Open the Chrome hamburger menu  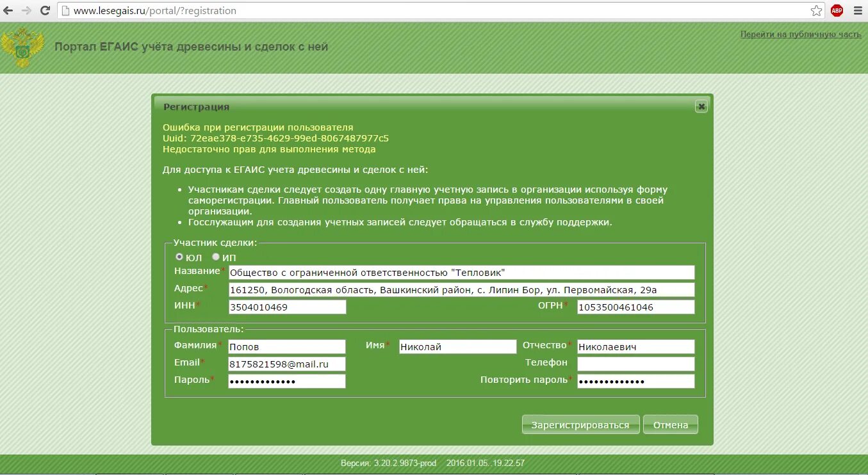click(x=858, y=10)
